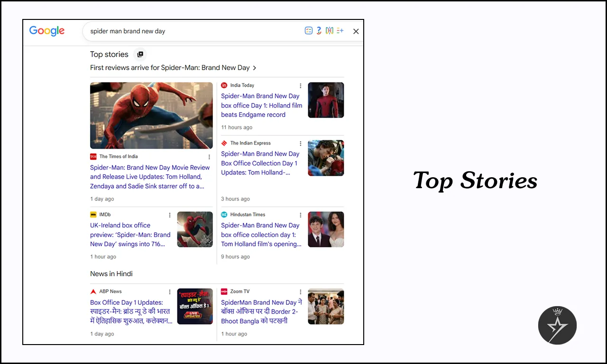
Task: Click the Indian Express source icon
Action: [224, 143]
